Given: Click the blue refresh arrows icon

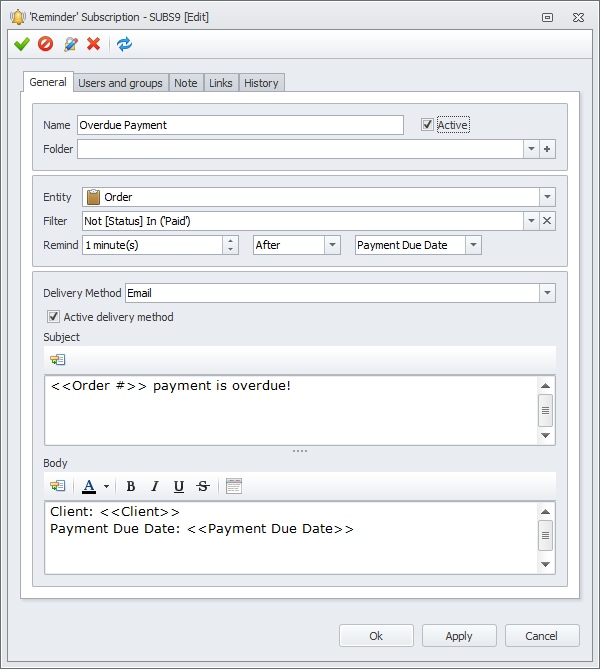Looking at the screenshot, I should 124,44.
